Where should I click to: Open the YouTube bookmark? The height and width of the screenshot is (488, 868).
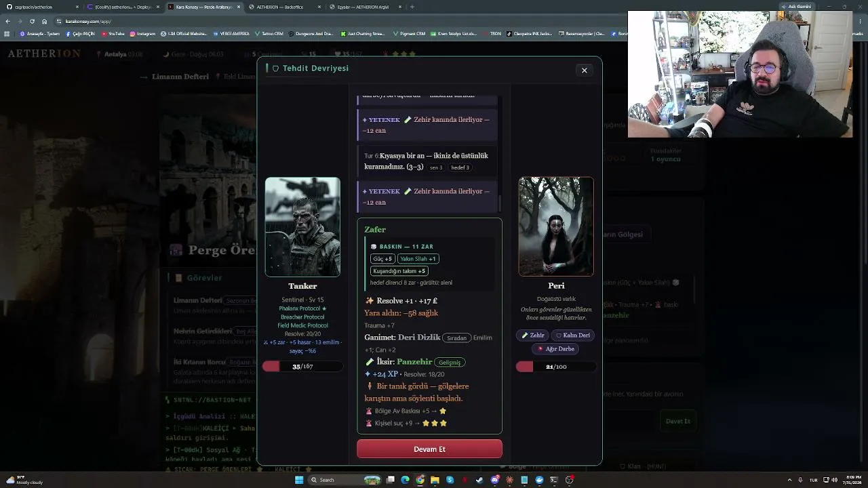pyautogui.click(x=113, y=33)
